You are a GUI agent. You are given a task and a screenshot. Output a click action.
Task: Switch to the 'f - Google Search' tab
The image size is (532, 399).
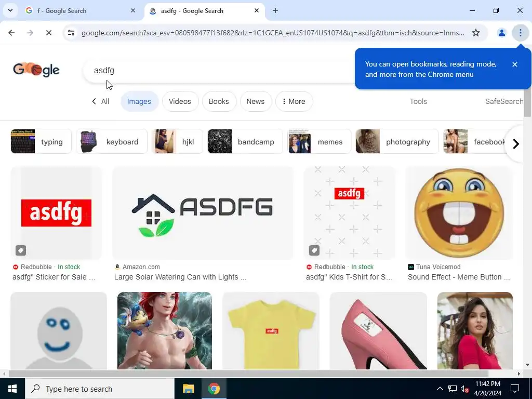coord(81,10)
